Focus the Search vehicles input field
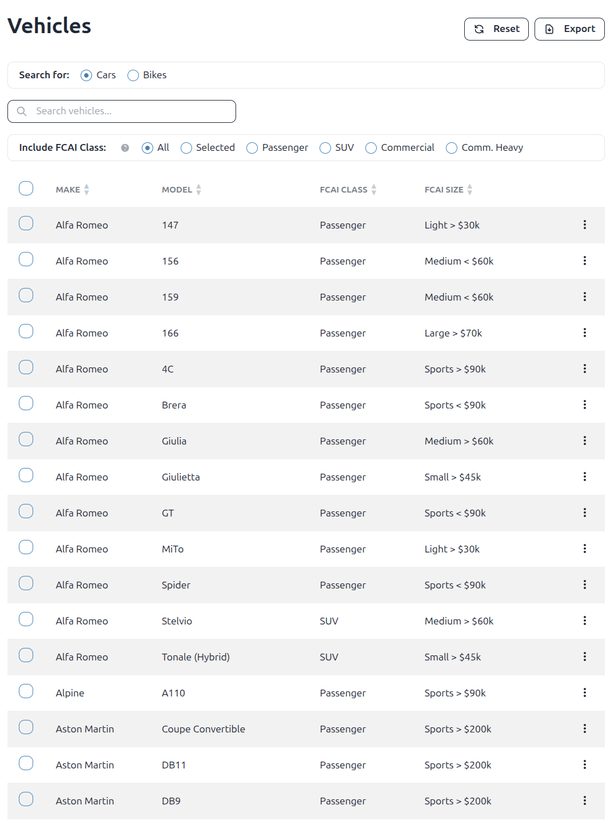Image resolution: width=614 pixels, height=825 pixels. coord(122,111)
